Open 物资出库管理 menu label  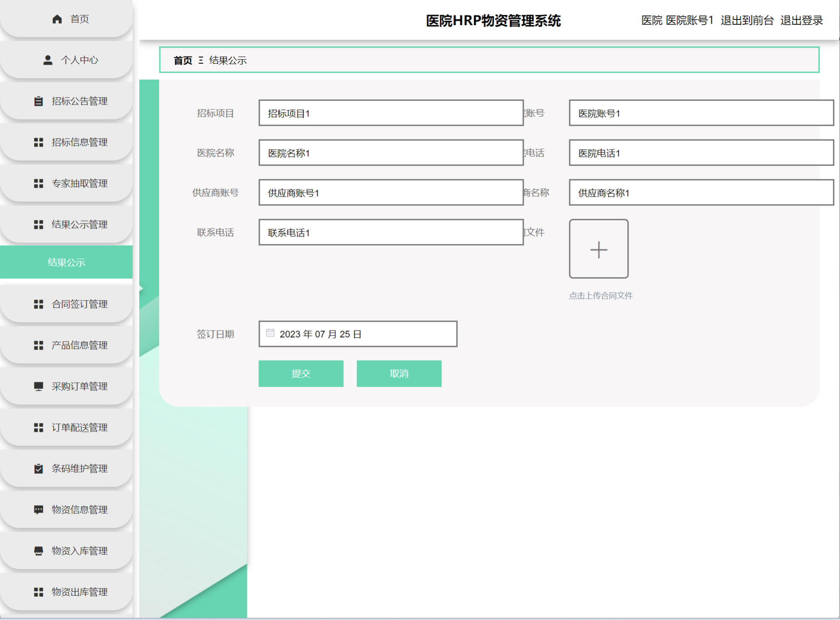(80, 592)
